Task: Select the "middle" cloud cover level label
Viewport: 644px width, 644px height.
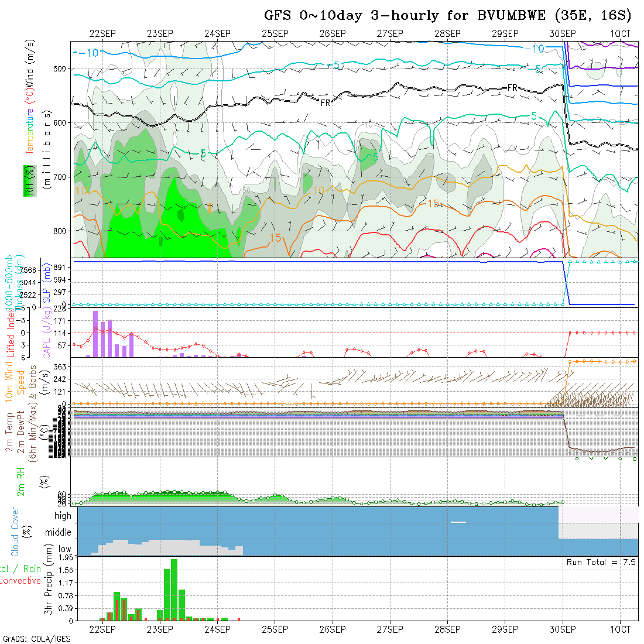Action: pyautogui.click(x=59, y=533)
